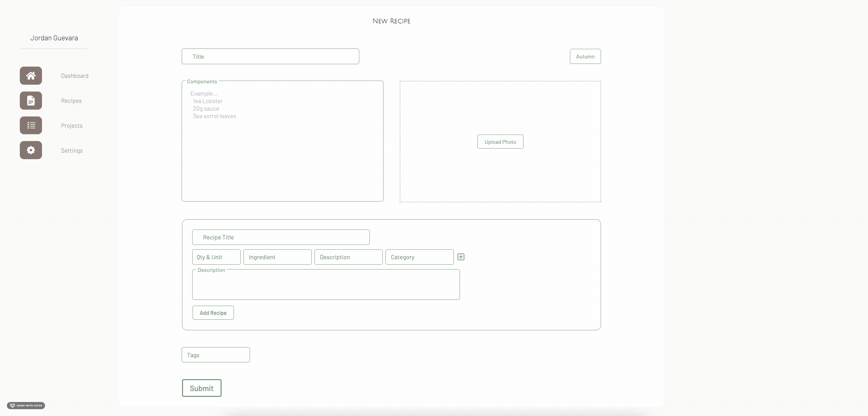The height and width of the screenshot is (416, 868).
Task: Navigate to the Recipes menu label
Action: click(x=71, y=101)
